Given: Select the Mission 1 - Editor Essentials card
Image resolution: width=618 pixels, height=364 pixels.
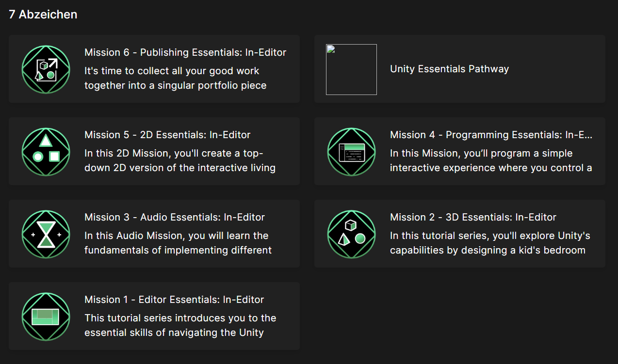Looking at the screenshot, I should [154, 316].
